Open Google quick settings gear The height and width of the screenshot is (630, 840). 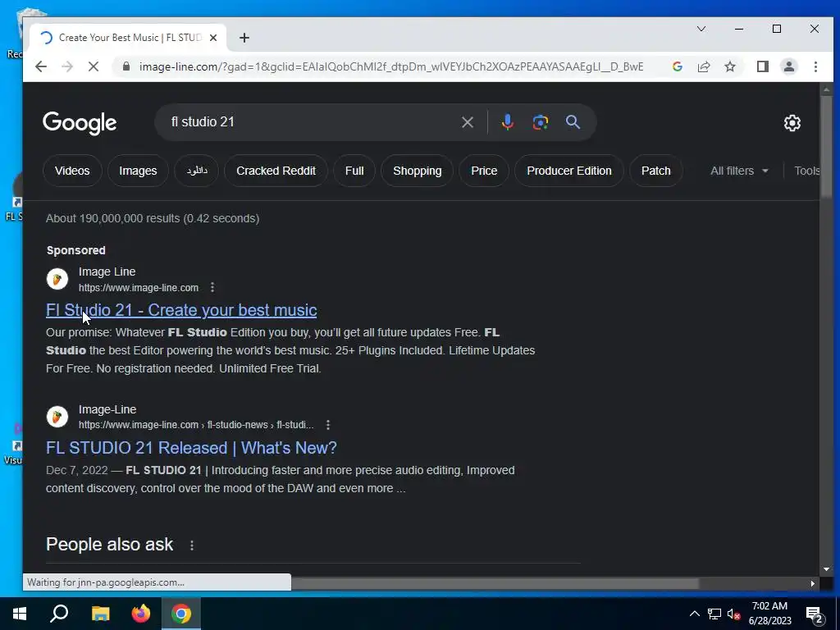792,123
